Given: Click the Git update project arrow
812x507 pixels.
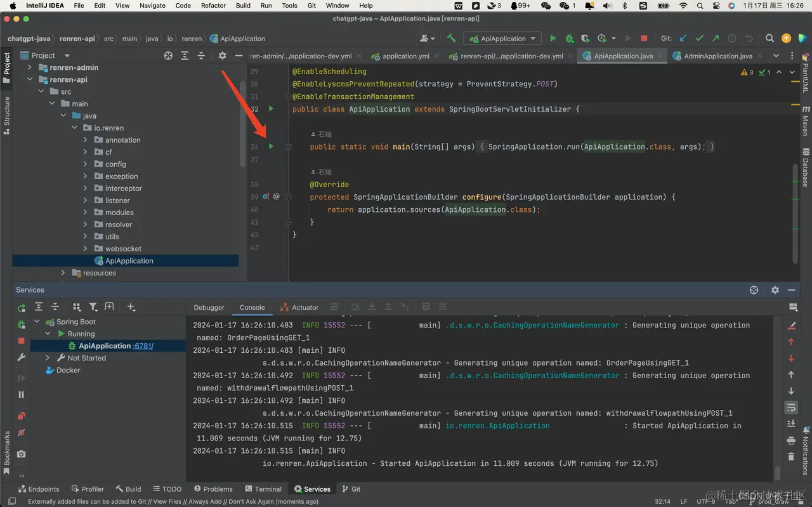Looking at the screenshot, I should pyautogui.click(x=683, y=38).
